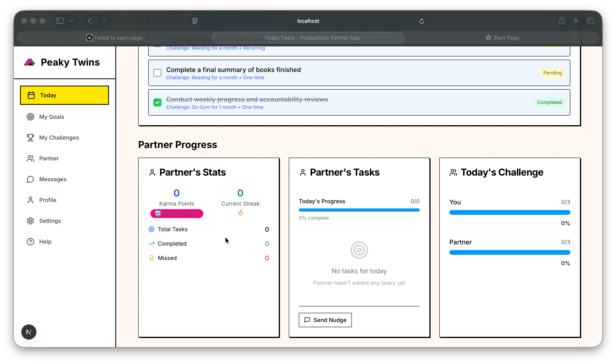Click the person icon in Partner's Stats heading
The height and width of the screenshot is (364, 616).
152,172
